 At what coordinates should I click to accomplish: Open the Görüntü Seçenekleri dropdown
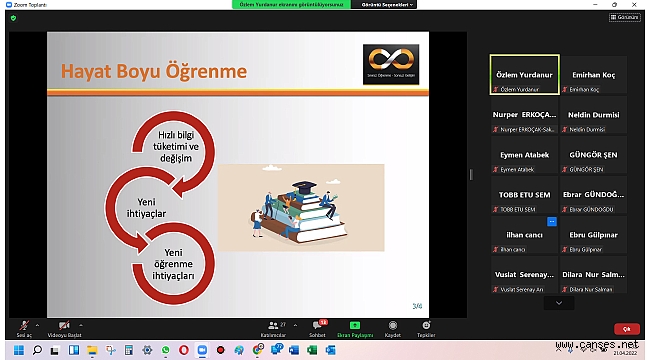point(387,5)
